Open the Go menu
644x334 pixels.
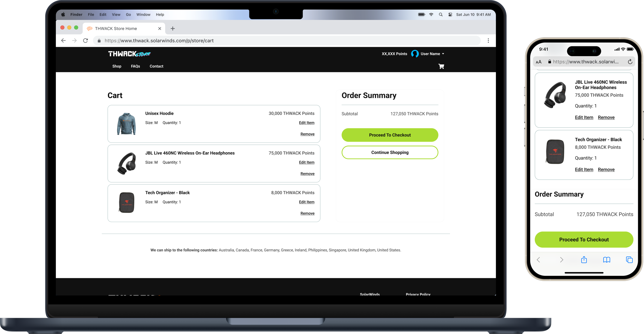[128, 14]
